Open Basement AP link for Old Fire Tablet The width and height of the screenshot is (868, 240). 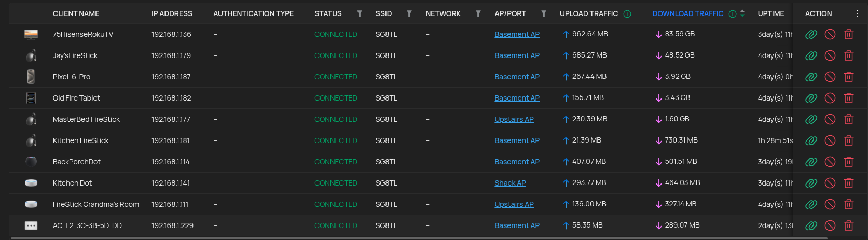pos(517,98)
